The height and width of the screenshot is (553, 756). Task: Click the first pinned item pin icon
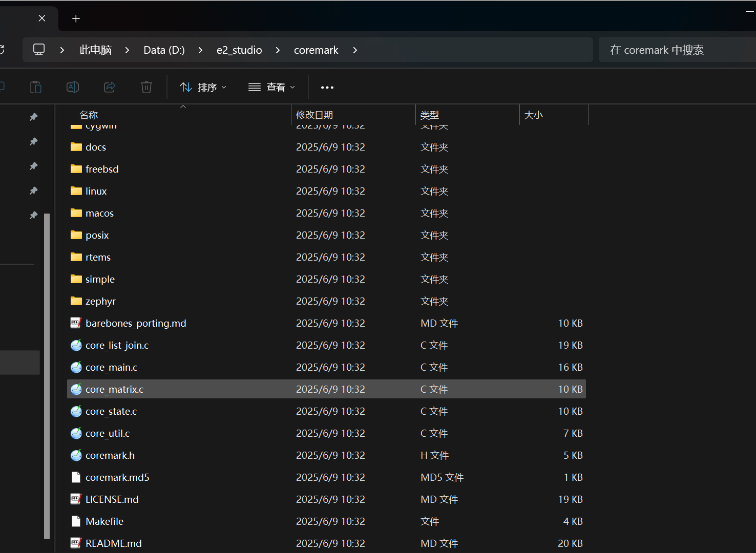click(34, 117)
